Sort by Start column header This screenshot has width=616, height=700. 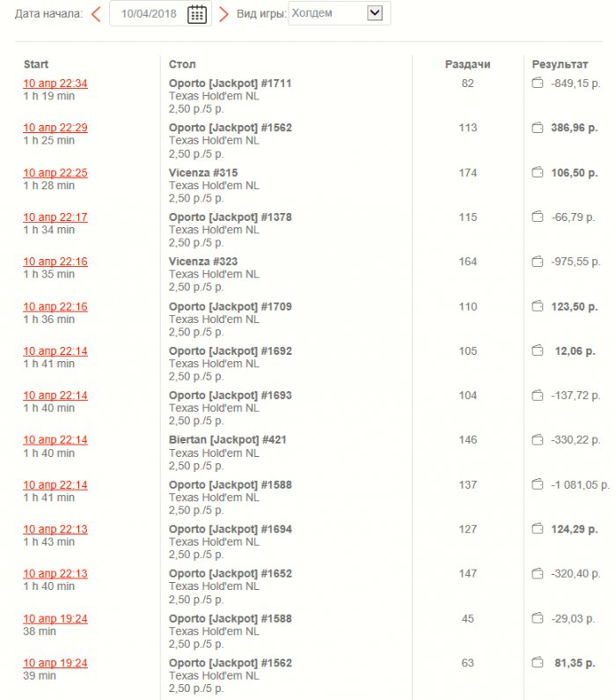[36, 64]
